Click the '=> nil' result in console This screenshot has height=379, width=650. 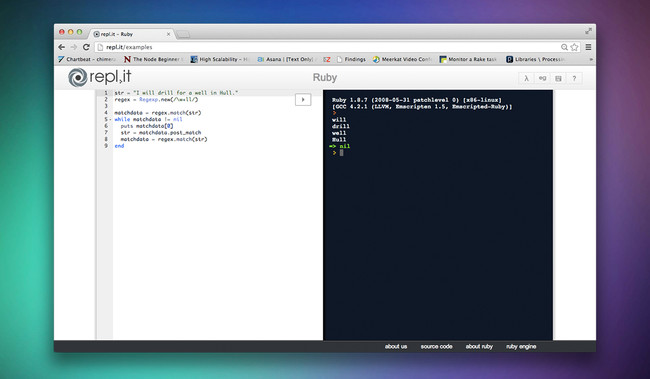pyautogui.click(x=340, y=146)
